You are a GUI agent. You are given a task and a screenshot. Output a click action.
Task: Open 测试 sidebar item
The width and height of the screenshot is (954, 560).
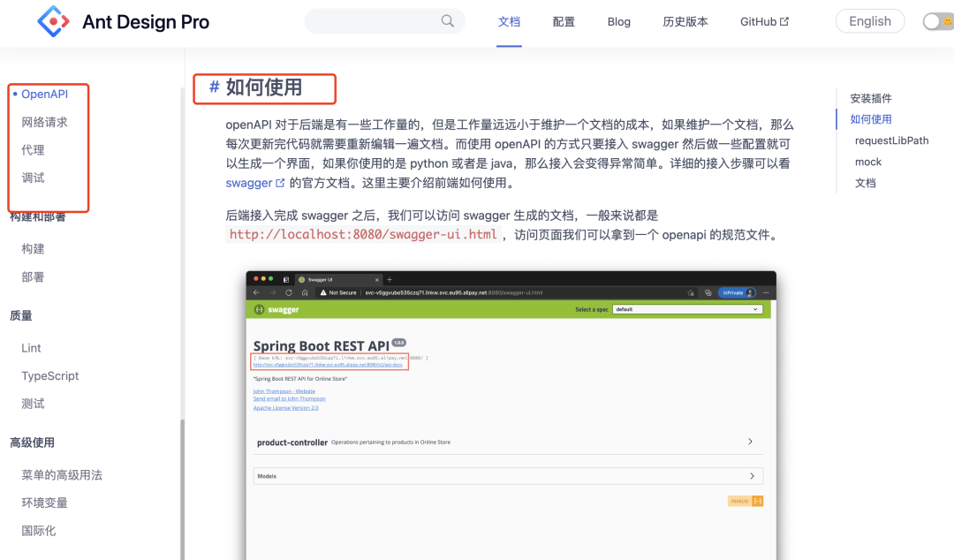[33, 405]
